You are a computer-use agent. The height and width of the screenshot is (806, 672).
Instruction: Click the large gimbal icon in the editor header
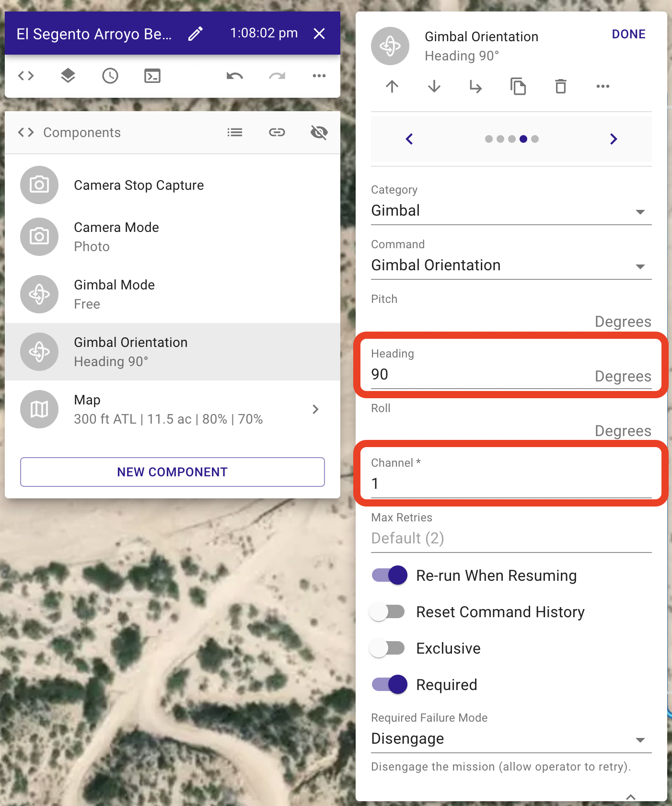tap(390, 46)
